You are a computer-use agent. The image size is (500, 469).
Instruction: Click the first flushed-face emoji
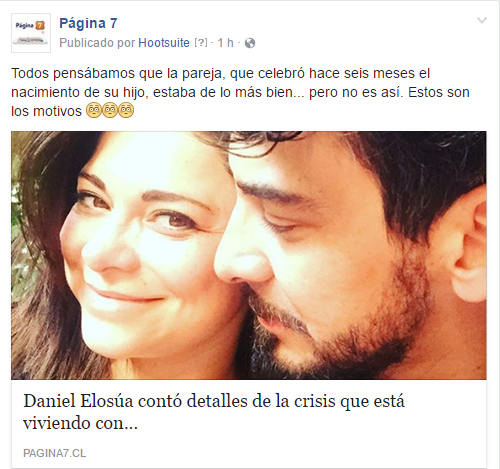tap(94, 111)
